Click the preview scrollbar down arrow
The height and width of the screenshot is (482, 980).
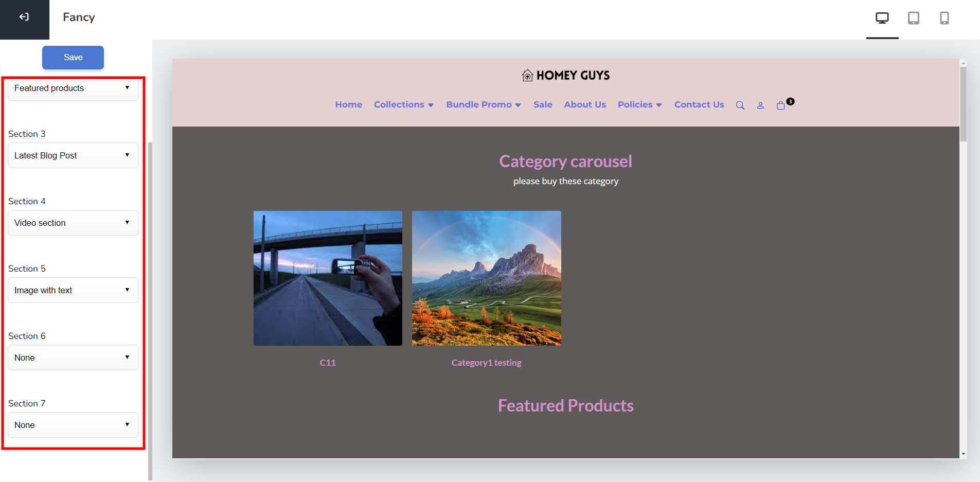[x=964, y=454]
